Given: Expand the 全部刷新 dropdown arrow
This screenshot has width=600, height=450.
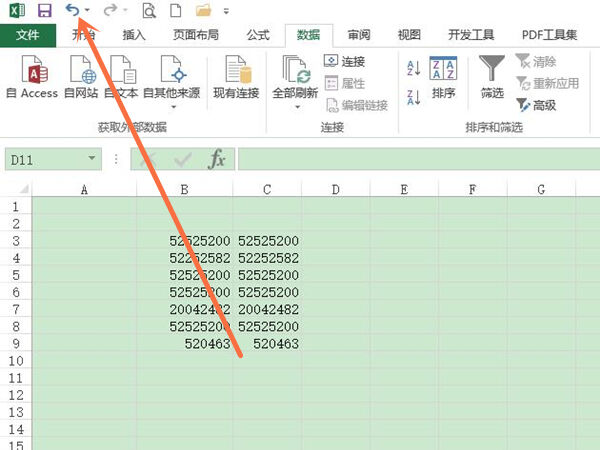Looking at the screenshot, I should (x=297, y=108).
